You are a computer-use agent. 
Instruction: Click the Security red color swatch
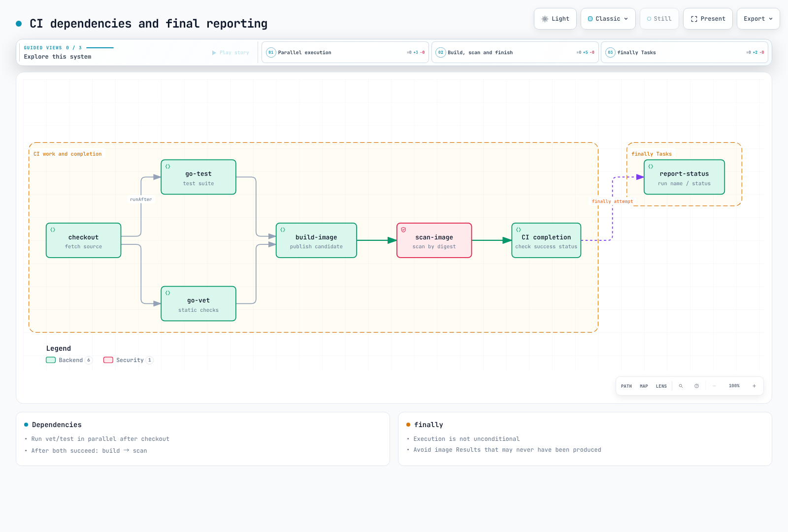click(108, 360)
